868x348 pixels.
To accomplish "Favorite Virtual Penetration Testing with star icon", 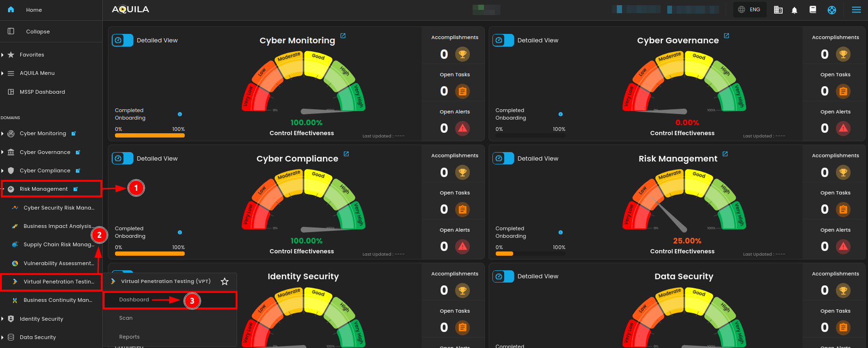I will (x=225, y=282).
